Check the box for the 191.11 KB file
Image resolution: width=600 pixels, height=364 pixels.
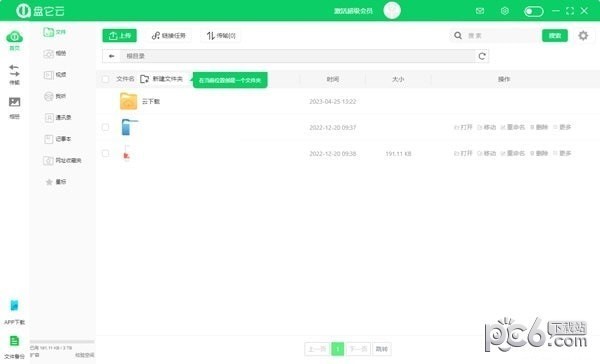tap(105, 153)
